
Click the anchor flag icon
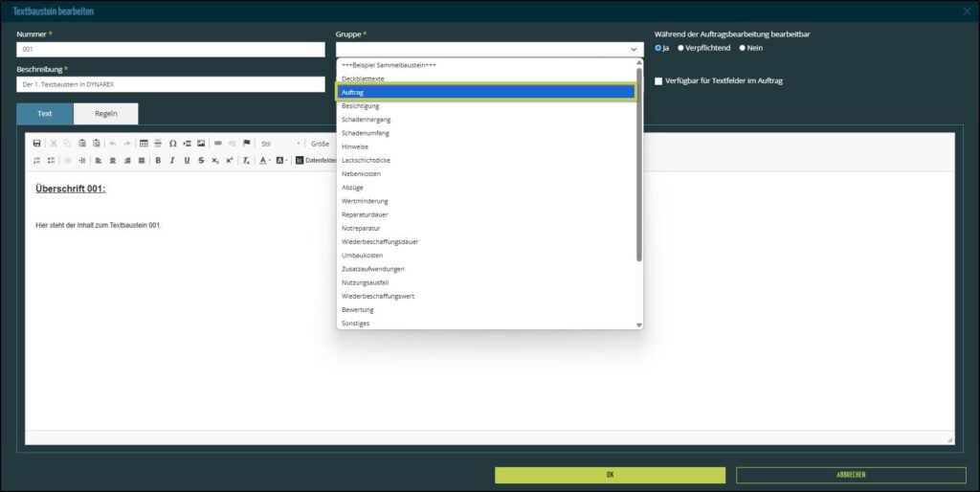pyautogui.click(x=246, y=144)
